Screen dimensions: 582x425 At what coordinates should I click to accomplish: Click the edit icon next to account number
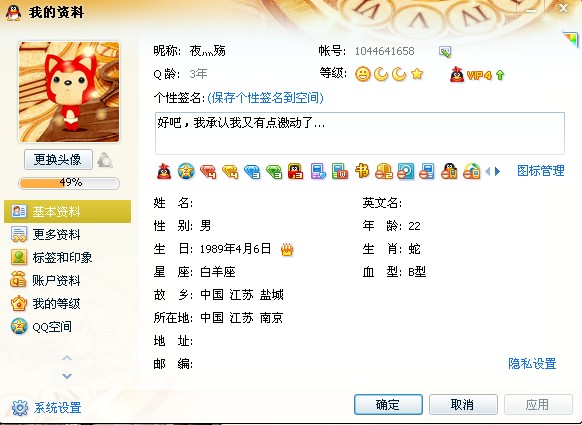445,52
